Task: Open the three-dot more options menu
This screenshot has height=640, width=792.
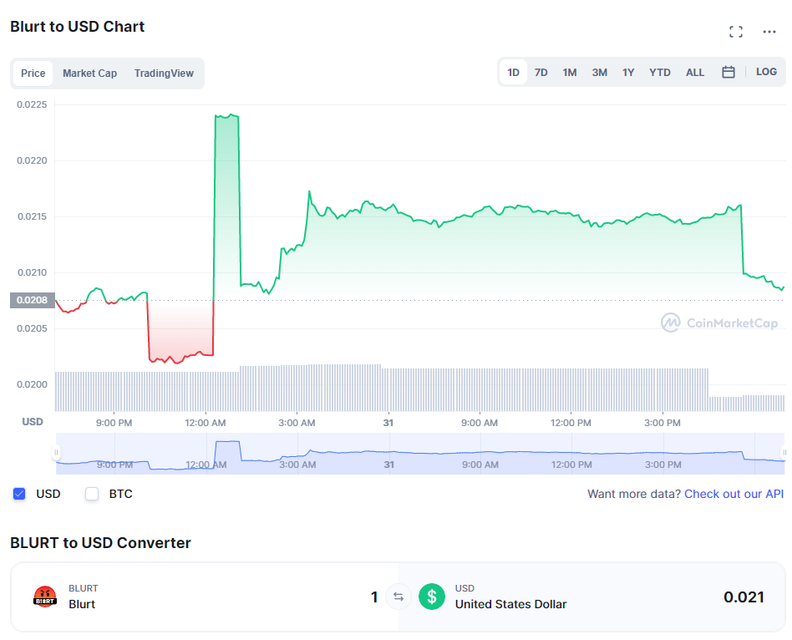Action: click(x=769, y=32)
